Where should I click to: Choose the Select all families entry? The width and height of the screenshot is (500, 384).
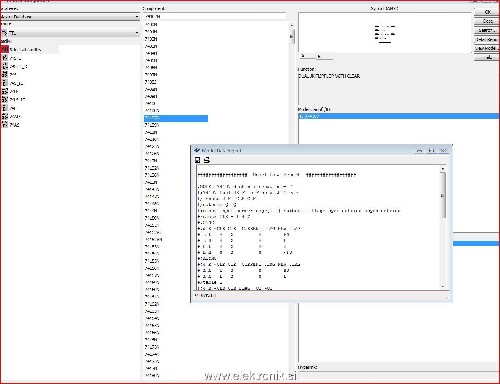click(29, 49)
